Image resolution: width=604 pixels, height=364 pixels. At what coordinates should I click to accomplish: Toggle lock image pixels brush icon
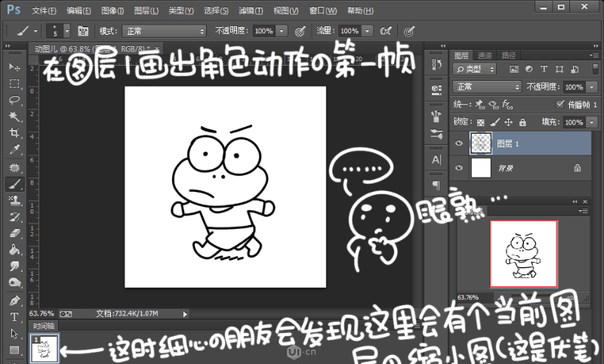tap(495, 122)
